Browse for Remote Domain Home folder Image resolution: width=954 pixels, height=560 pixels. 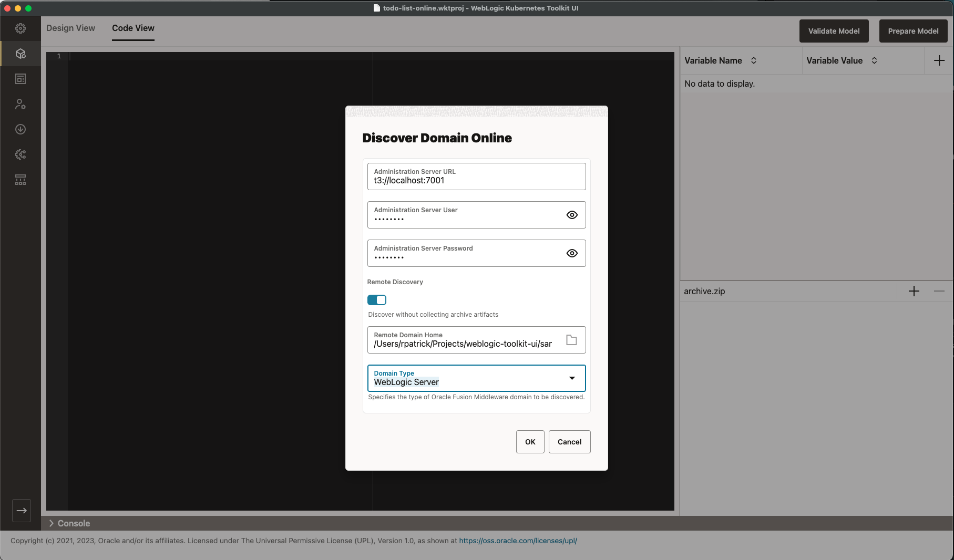click(x=571, y=340)
